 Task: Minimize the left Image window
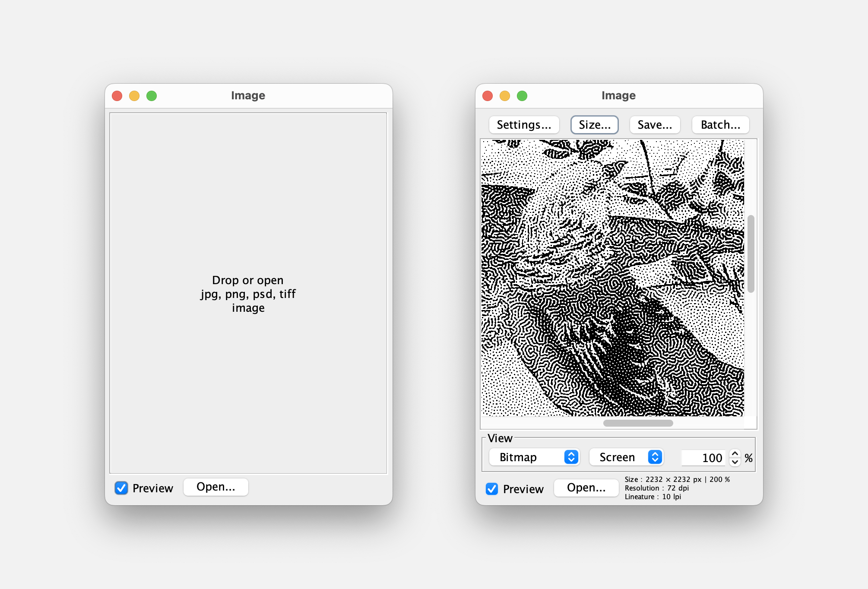click(x=134, y=96)
